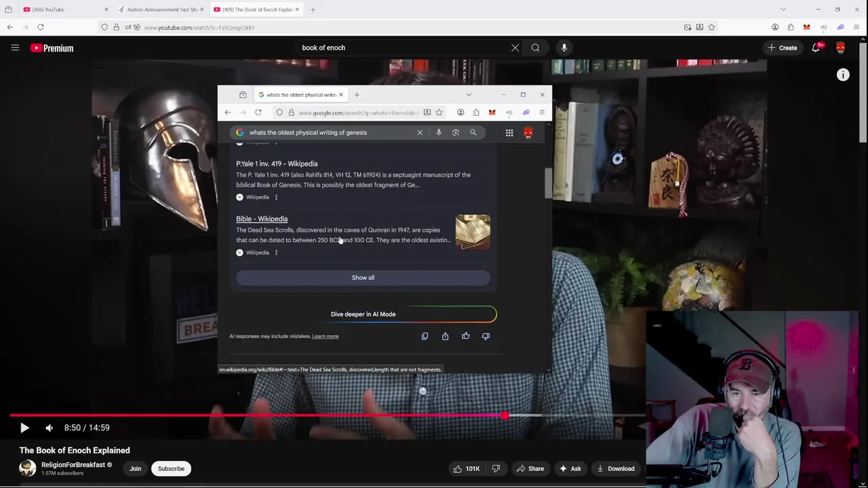Start Google voice search microphone

(439, 133)
